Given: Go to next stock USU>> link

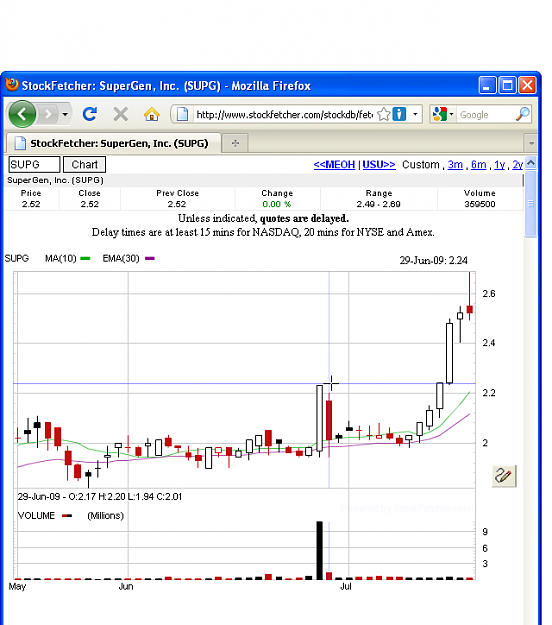Looking at the screenshot, I should pos(379,165).
